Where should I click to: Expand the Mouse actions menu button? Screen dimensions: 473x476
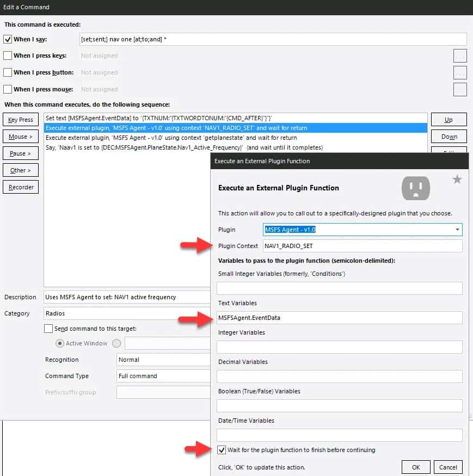pyautogui.click(x=21, y=137)
